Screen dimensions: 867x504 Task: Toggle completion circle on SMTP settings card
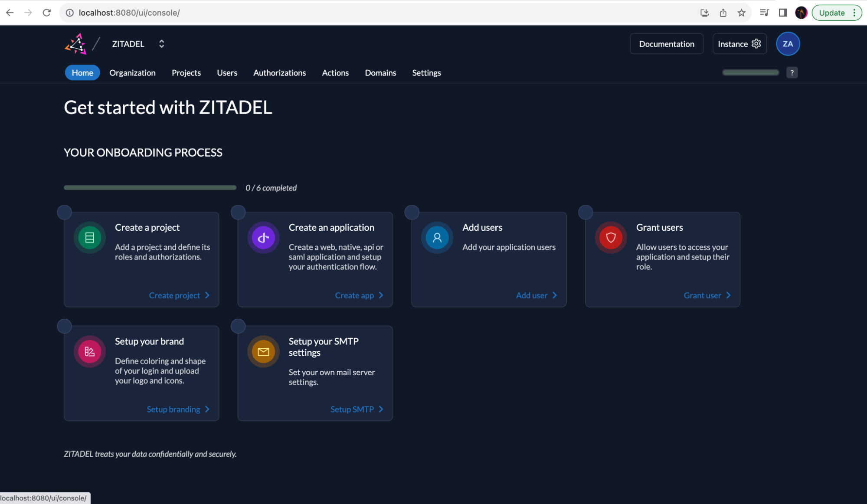pyautogui.click(x=238, y=326)
